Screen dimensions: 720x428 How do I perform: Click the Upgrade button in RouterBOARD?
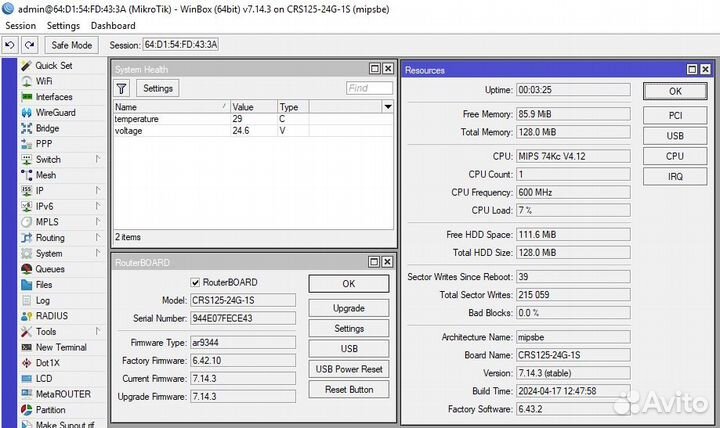349,308
